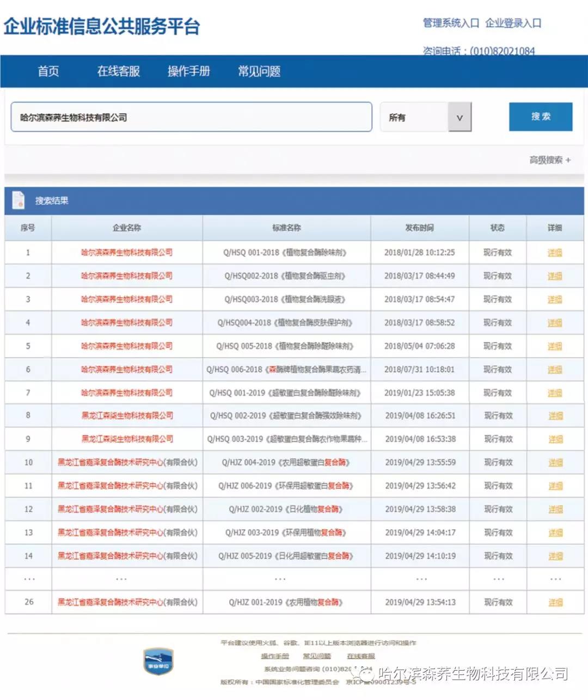Image resolution: width=588 pixels, height=700 pixels.
Task: Click the 标准名称 column header
Action: pyautogui.click(x=286, y=228)
